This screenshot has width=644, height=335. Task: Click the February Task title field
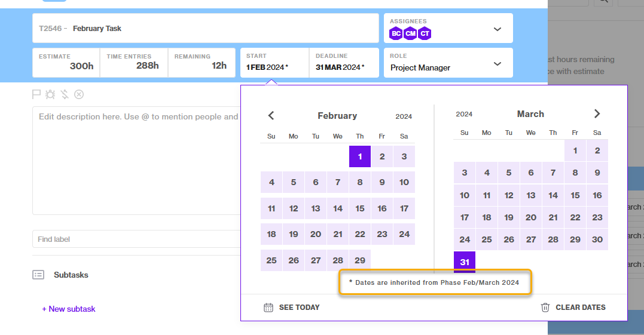pyautogui.click(x=205, y=28)
